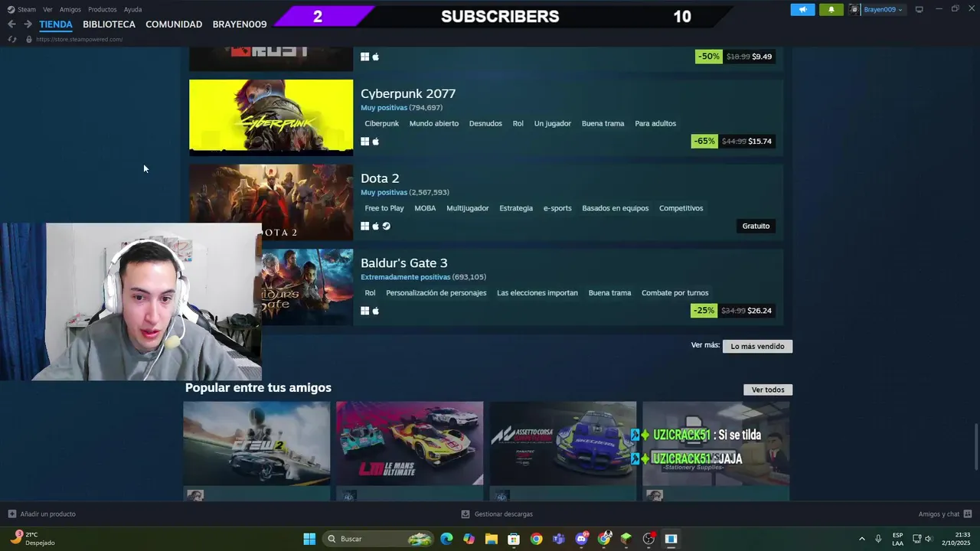This screenshot has width=980, height=551.
Task: Open the Le Mans Ultimate thumbnail
Action: pos(410,444)
